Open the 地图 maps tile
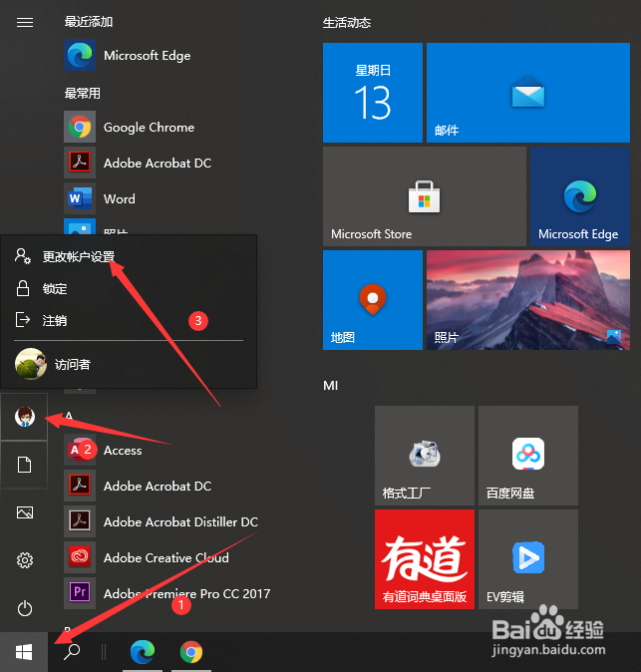The width and height of the screenshot is (641, 672). tap(373, 300)
